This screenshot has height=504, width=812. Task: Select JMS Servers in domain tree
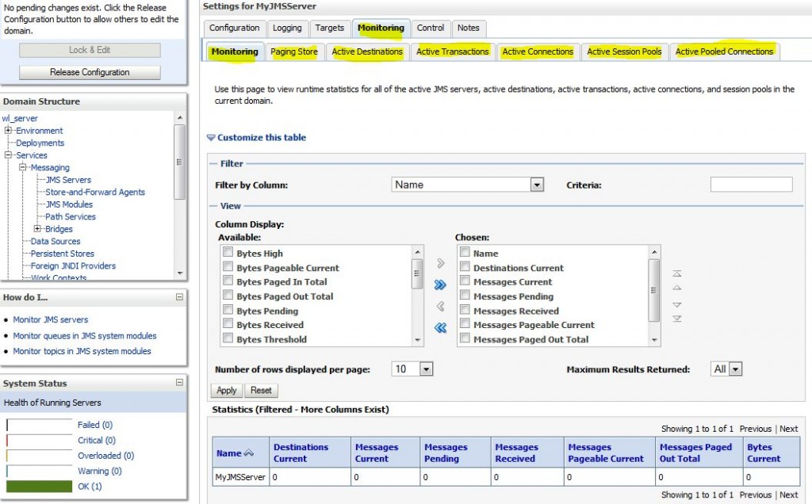tap(68, 180)
